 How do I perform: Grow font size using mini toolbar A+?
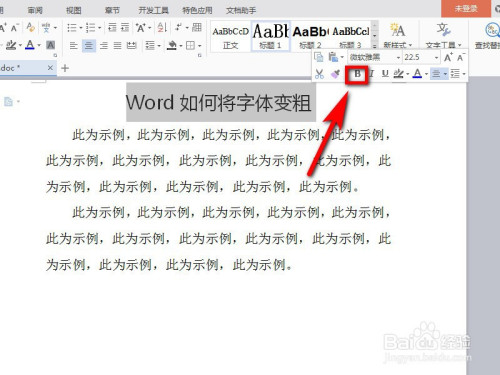[x=448, y=57]
